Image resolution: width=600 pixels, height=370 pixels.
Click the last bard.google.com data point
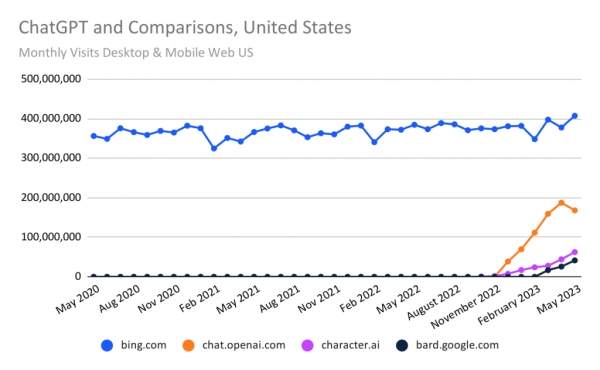pos(575,261)
